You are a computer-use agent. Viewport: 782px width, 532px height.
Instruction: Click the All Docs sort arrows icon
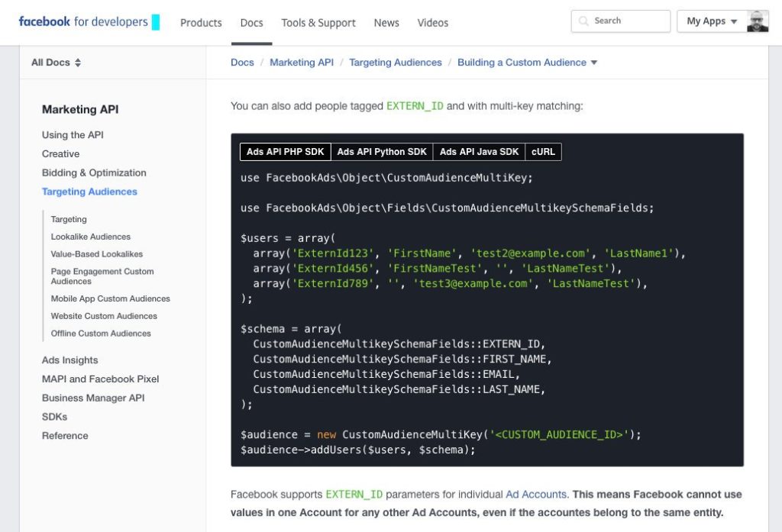[78, 63]
